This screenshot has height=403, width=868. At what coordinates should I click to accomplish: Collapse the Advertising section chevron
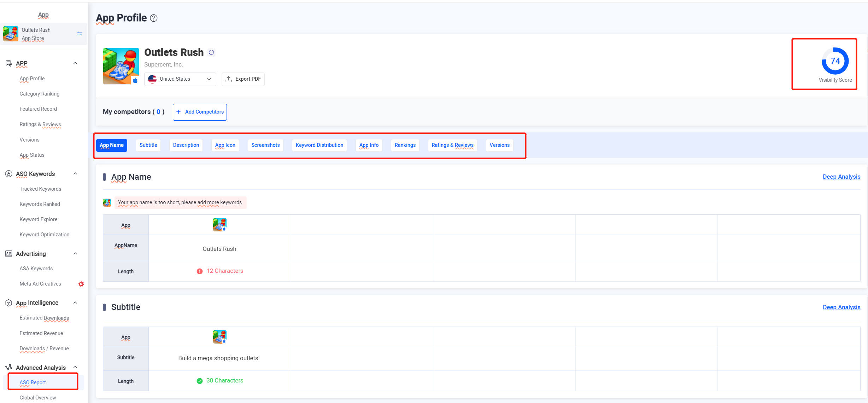point(75,254)
